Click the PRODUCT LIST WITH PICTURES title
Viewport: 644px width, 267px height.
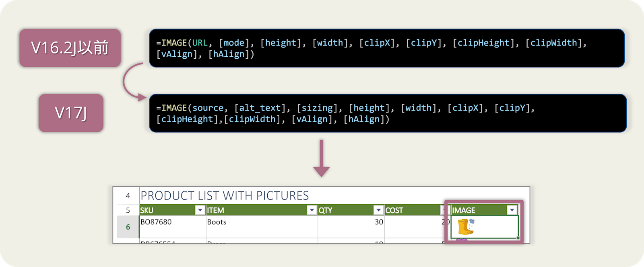[x=225, y=196]
